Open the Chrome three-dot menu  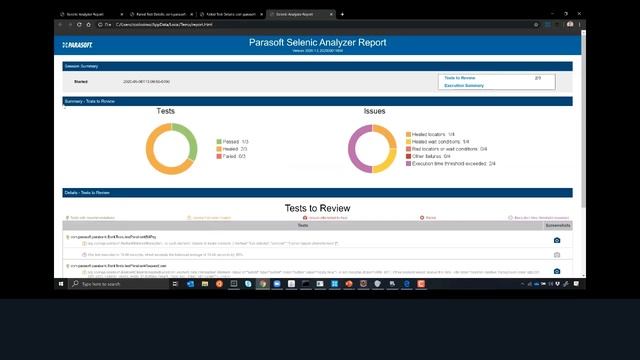pyautogui.click(x=579, y=24)
